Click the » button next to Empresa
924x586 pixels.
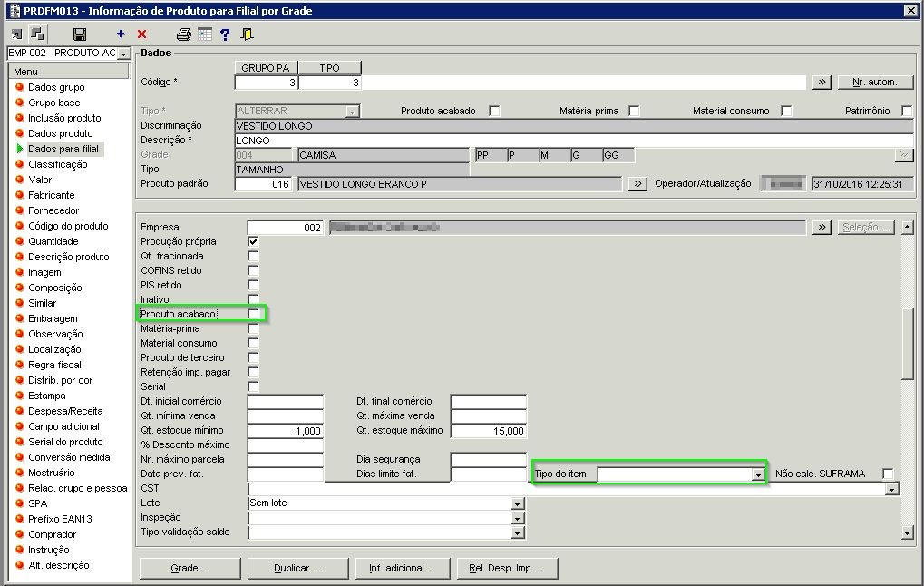point(822,228)
